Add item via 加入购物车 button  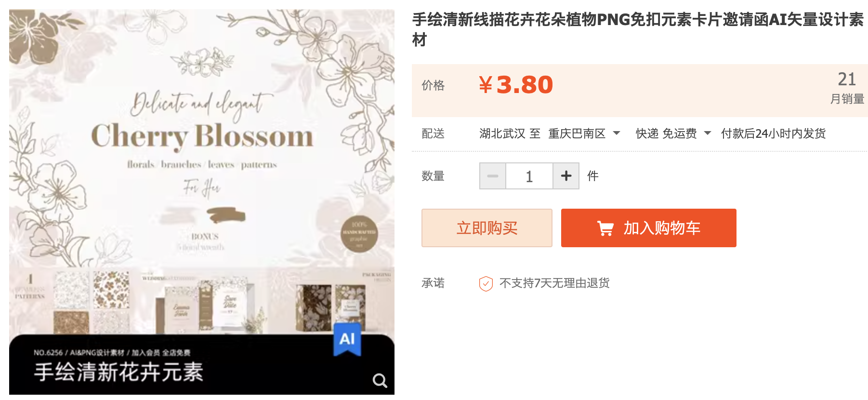(648, 228)
